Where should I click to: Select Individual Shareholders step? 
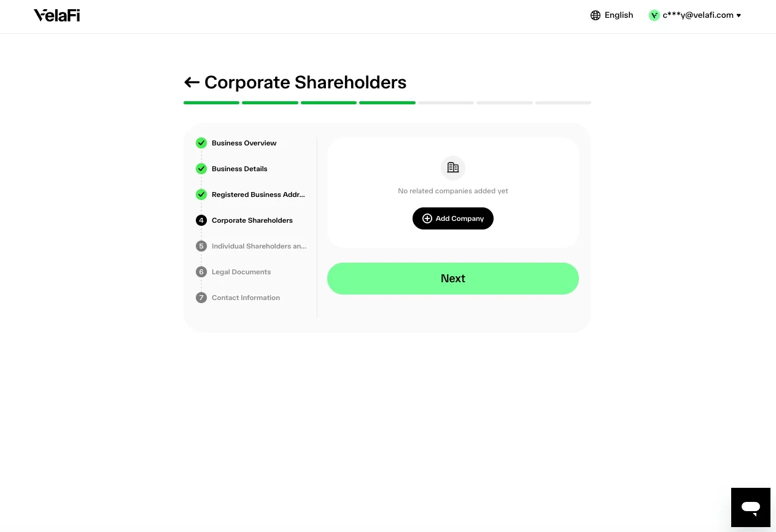259,246
